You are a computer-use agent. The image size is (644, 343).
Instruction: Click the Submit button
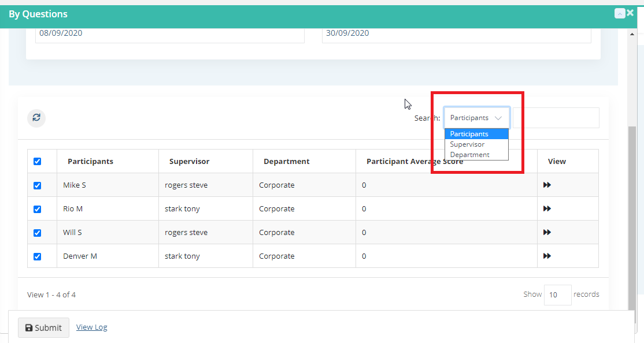tap(43, 327)
